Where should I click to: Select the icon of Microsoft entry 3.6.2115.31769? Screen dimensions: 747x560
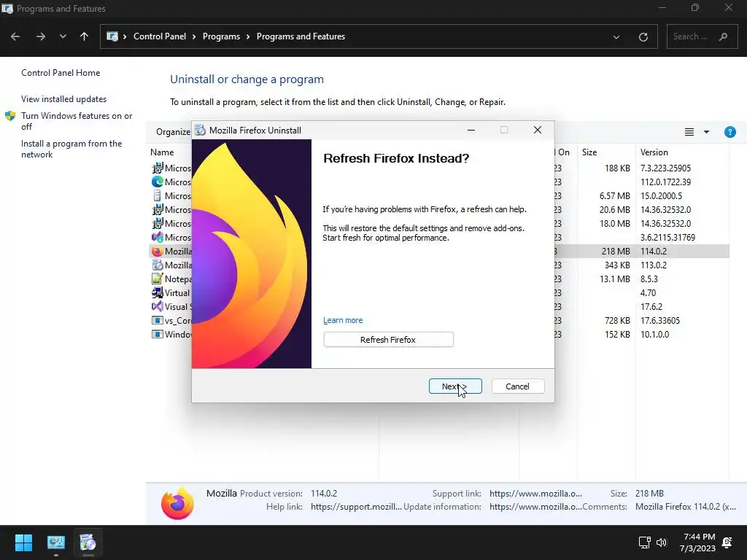tap(158, 237)
